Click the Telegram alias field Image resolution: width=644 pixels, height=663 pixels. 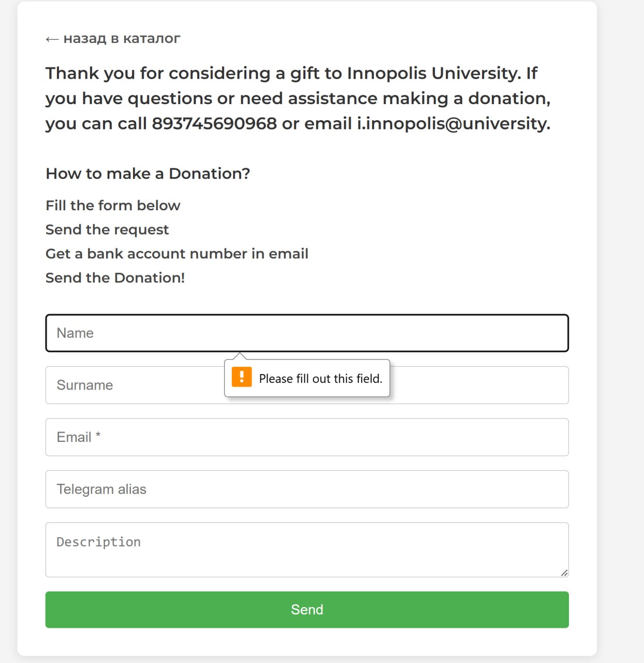(306, 489)
